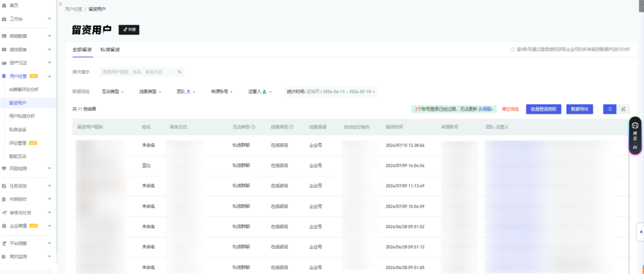644x274 pixels.
Task: Open 智能互动 in sidebar
Action: coord(18,156)
